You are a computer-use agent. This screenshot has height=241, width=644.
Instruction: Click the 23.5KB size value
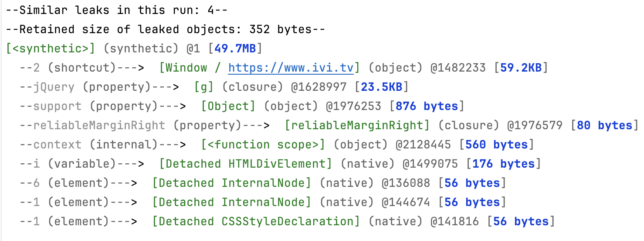coord(382,87)
